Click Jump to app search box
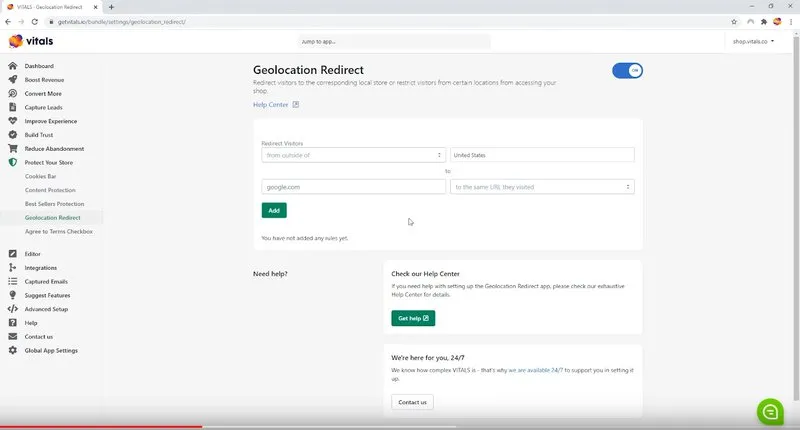 coord(394,41)
